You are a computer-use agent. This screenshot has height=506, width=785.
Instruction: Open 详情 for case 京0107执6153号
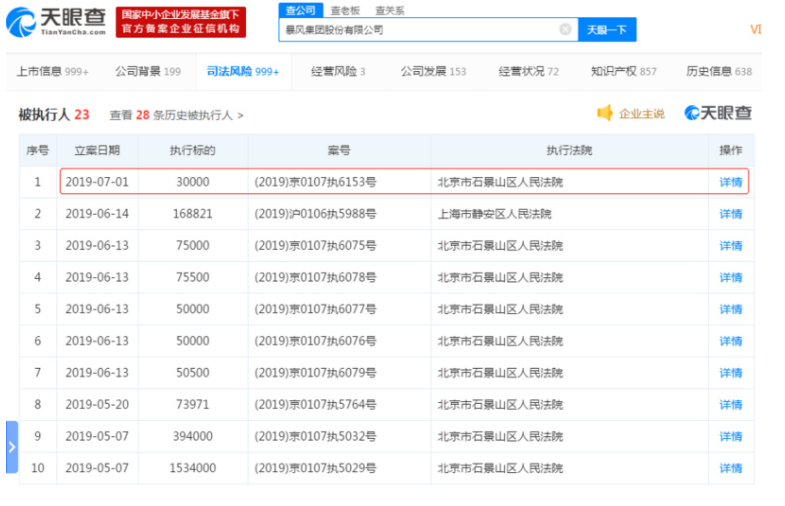[730, 182]
